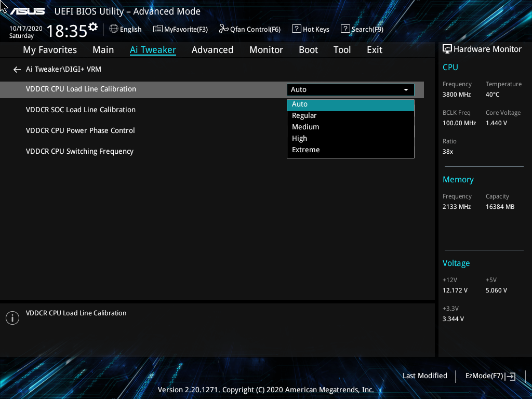Click the ASUS logo
532x399 pixels.
click(x=28, y=11)
